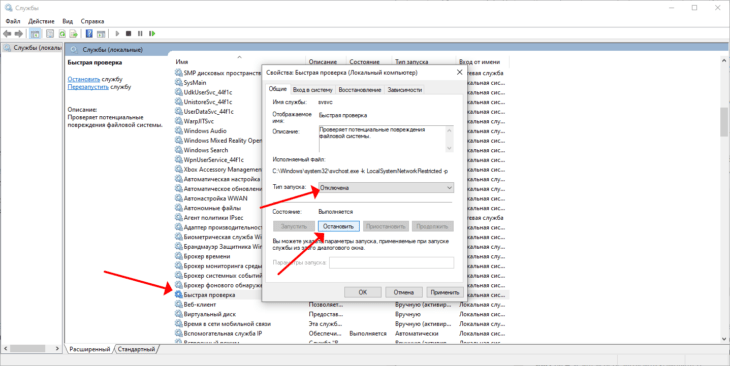
Task: Click the Службы icon in left tree
Action: click(7, 48)
